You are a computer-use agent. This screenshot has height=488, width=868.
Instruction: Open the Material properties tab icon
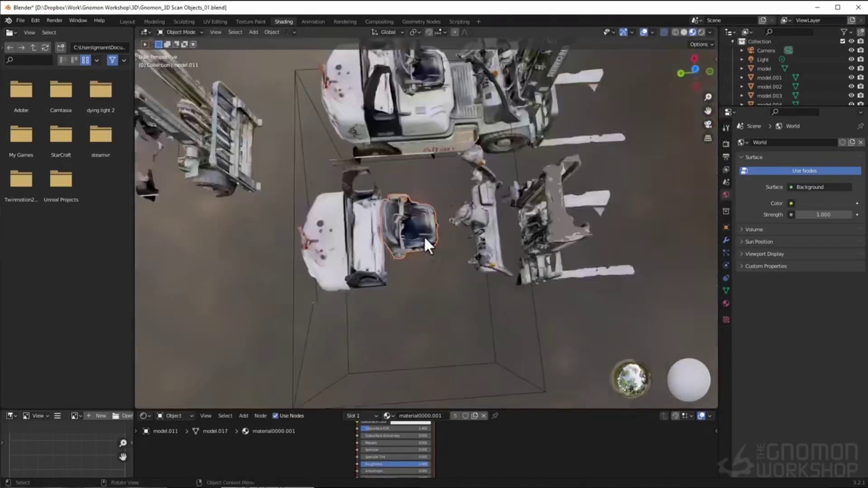click(x=726, y=304)
